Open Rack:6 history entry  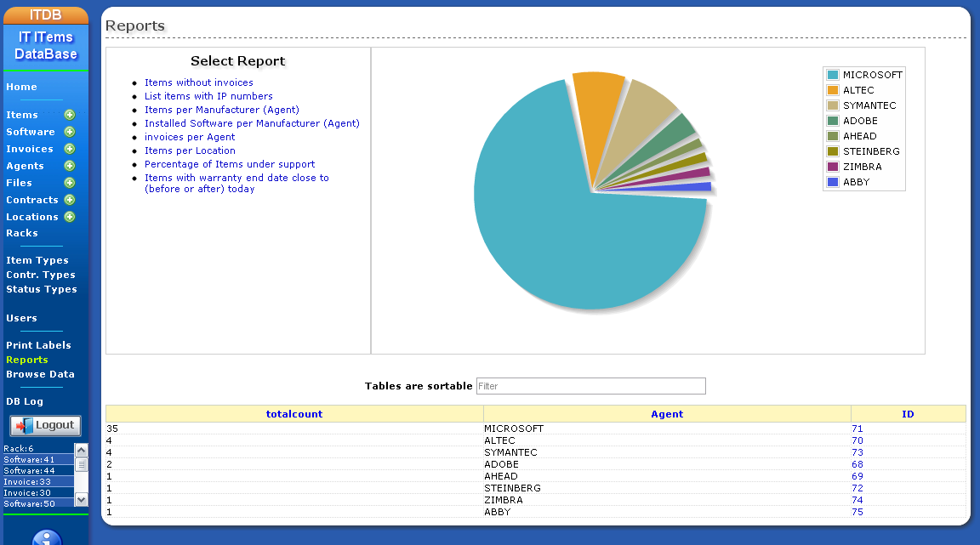(x=19, y=449)
